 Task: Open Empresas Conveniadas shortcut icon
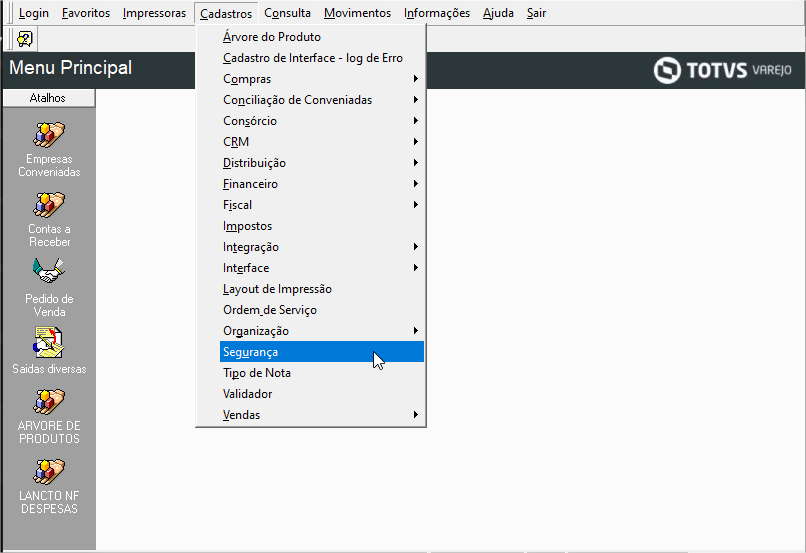49,135
